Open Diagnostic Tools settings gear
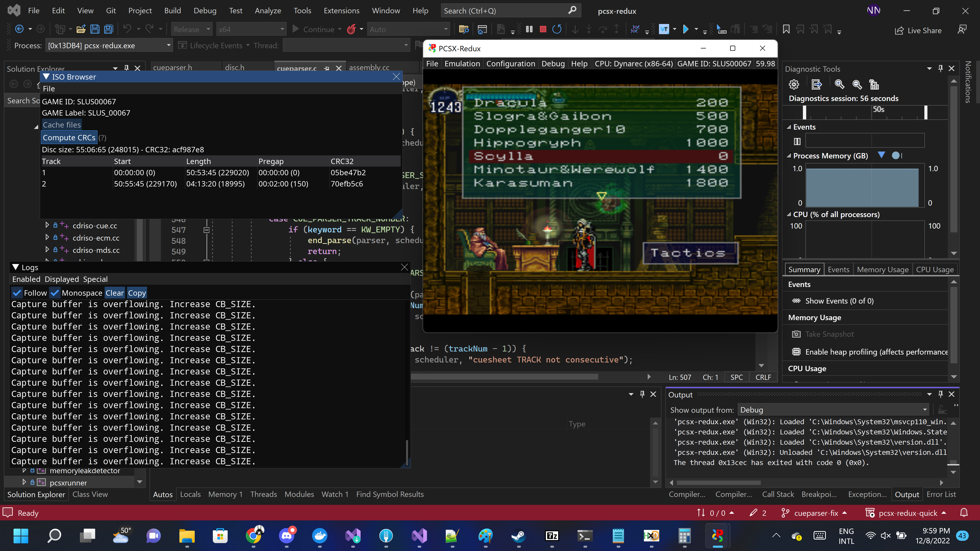The width and height of the screenshot is (980, 551). coord(794,84)
